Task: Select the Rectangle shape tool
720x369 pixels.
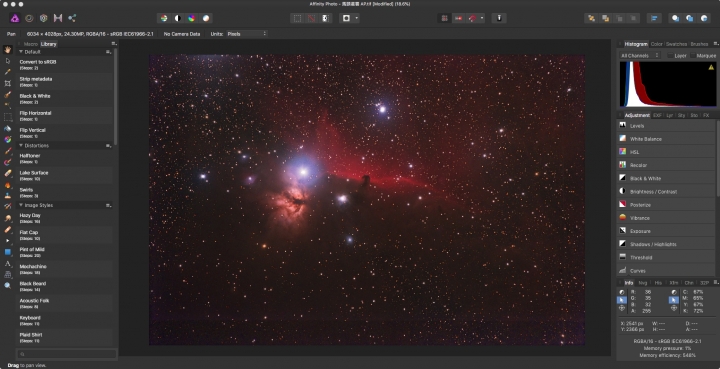Action: pyautogui.click(x=8, y=252)
